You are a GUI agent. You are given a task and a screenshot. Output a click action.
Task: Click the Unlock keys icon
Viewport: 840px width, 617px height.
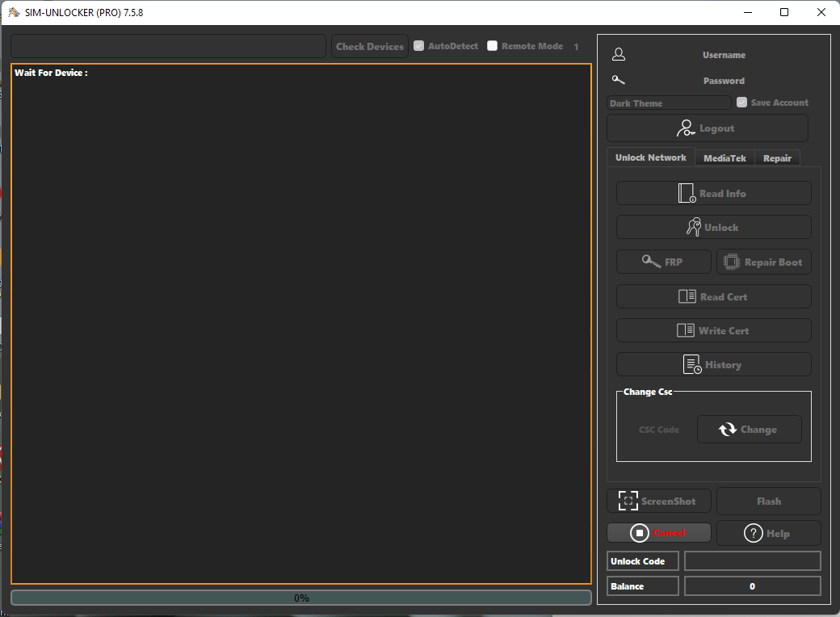click(693, 228)
